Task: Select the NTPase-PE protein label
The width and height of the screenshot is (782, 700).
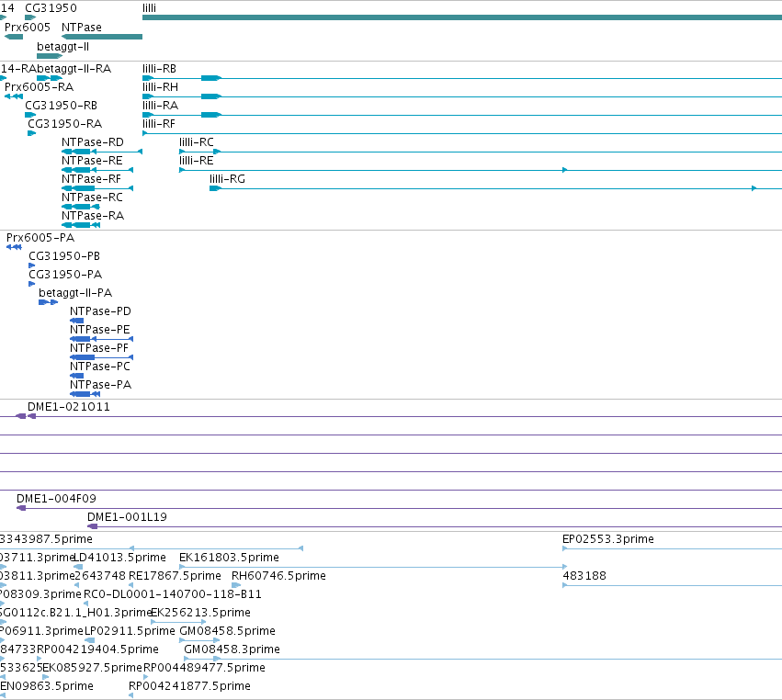Action: pyautogui.click(x=100, y=330)
